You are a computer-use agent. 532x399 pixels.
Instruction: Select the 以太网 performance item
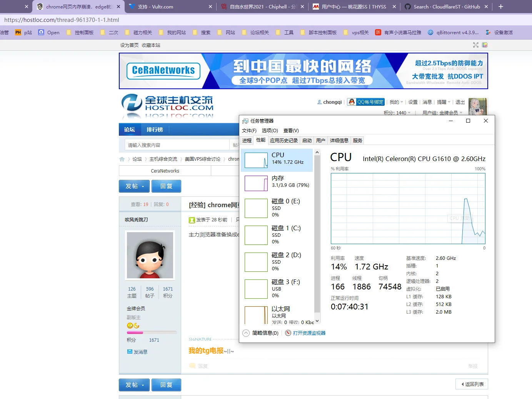click(x=277, y=314)
